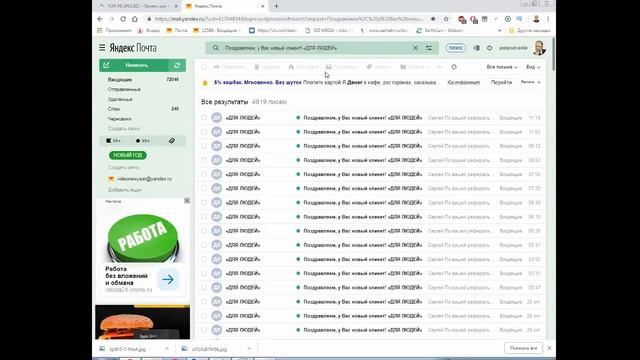The width and height of the screenshot is (640, 360).
Task: Toggle the select-all messages checkbox
Action: (204, 67)
